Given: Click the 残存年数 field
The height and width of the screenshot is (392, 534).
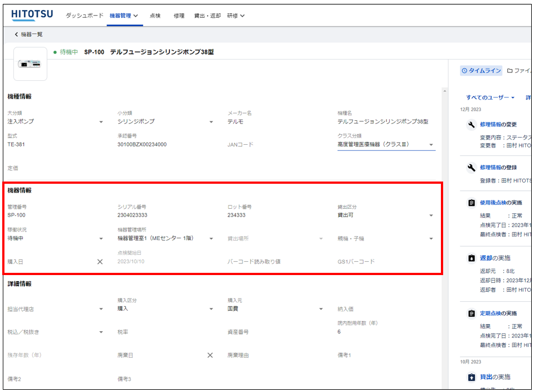Looking at the screenshot, I should (55, 355).
